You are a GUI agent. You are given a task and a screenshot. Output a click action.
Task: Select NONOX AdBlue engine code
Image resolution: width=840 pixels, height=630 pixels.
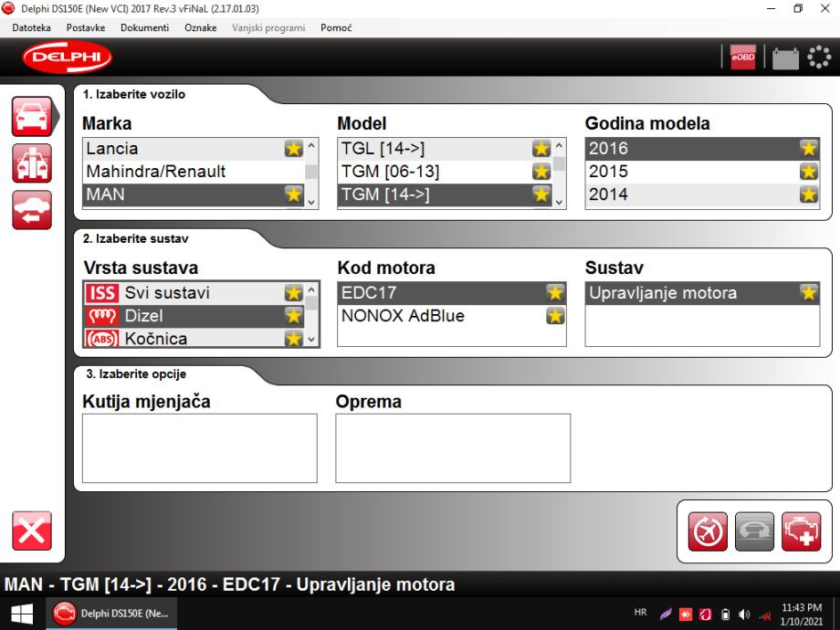(x=452, y=316)
